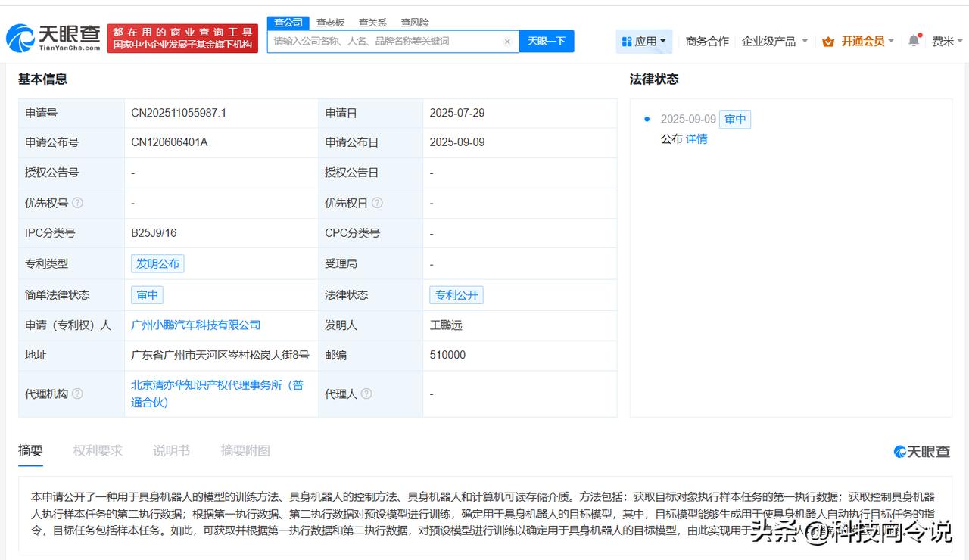The image size is (969, 560).
Task: Switch to the 摘要附图 tab
Action: coord(245,450)
